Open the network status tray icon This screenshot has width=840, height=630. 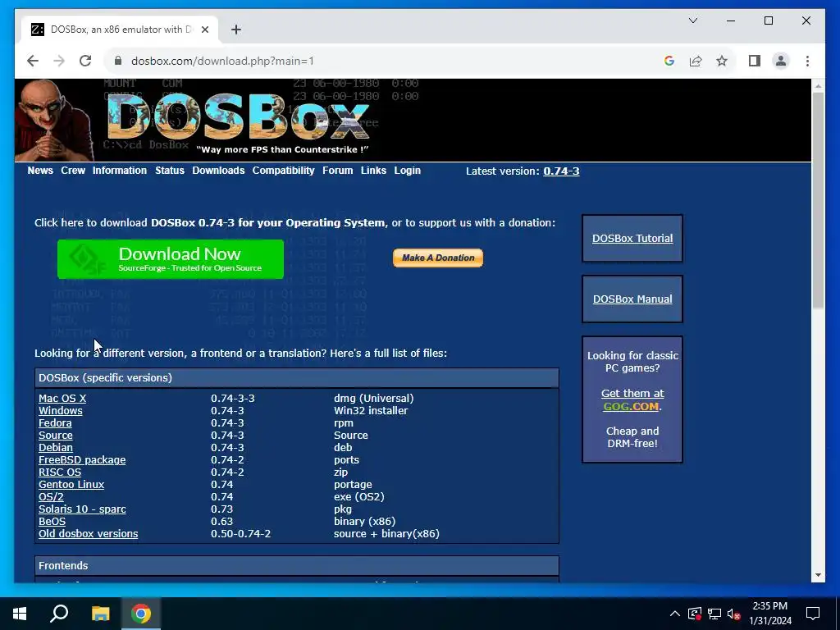coord(714,614)
